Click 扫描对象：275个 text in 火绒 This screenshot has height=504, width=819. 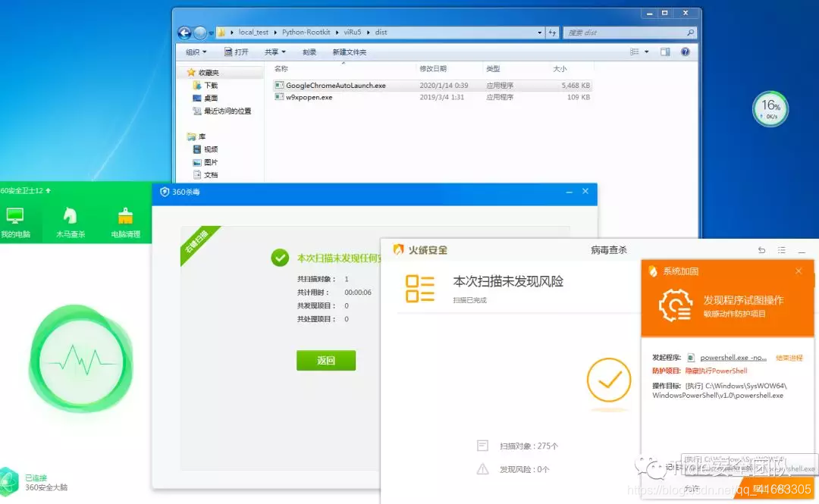(x=529, y=446)
